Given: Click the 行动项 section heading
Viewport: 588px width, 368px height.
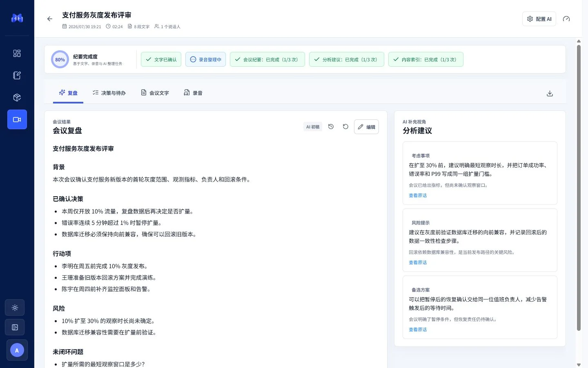Looking at the screenshot, I should click(62, 254).
